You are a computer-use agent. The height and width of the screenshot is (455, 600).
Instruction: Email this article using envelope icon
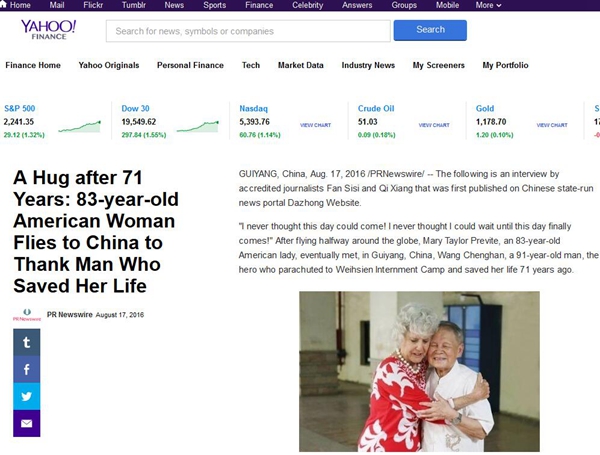click(26, 424)
